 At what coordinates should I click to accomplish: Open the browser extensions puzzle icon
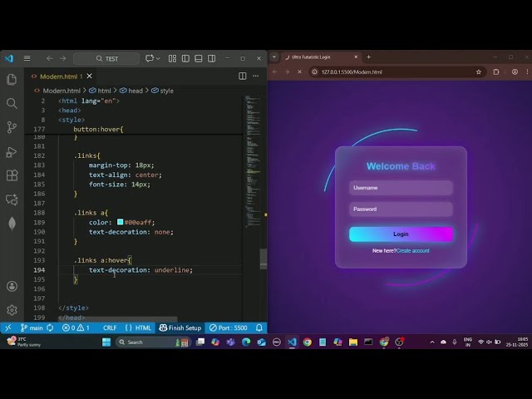point(496,72)
